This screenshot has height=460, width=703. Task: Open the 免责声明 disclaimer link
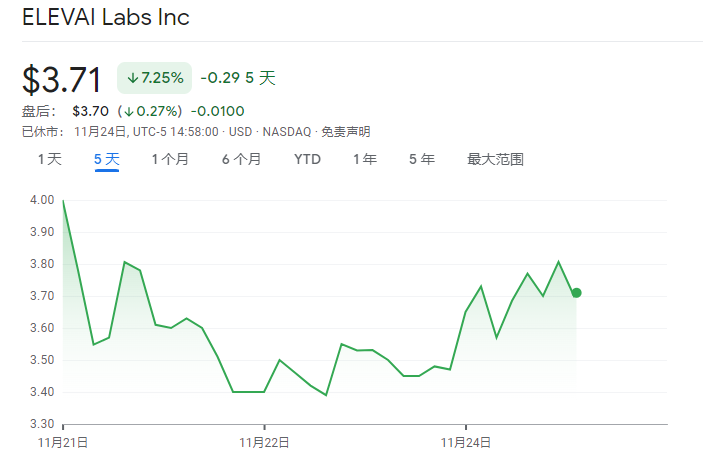(x=346, y=132)
